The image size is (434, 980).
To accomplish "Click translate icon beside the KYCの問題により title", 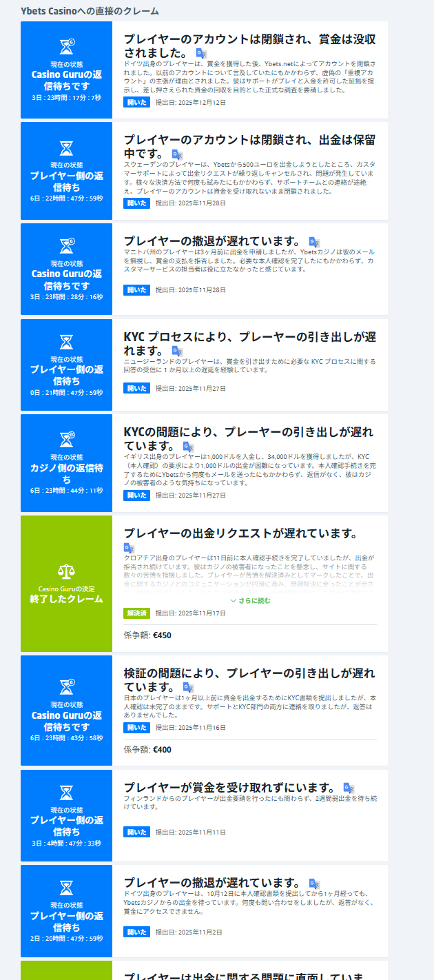I will pos(188,447).
